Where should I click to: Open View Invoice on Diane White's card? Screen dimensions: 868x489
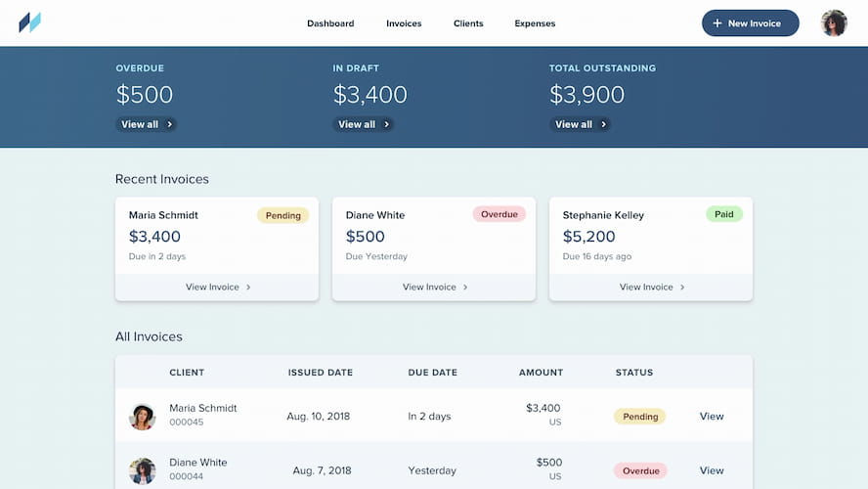point(434,288)
